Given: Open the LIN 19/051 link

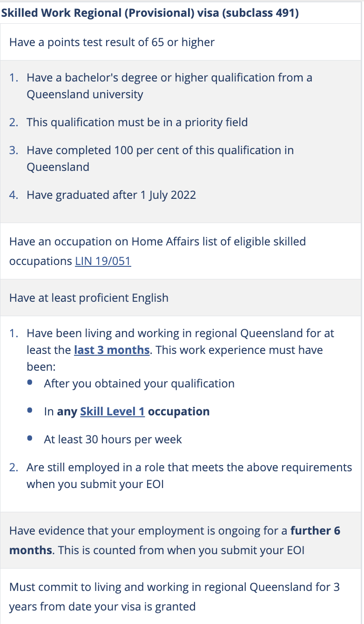Looking at the screenshot, I should point(103,261).
